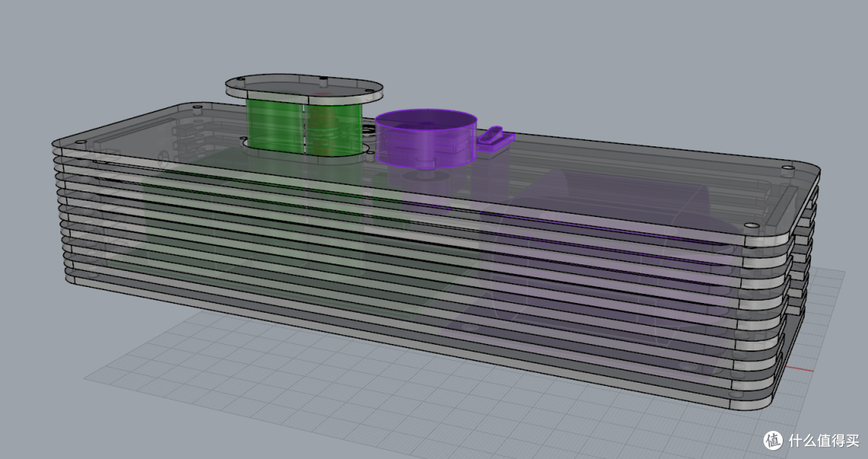Select the purple cylindrical ring object
This screenshot has width=868, height=459.
coord(425,138)
